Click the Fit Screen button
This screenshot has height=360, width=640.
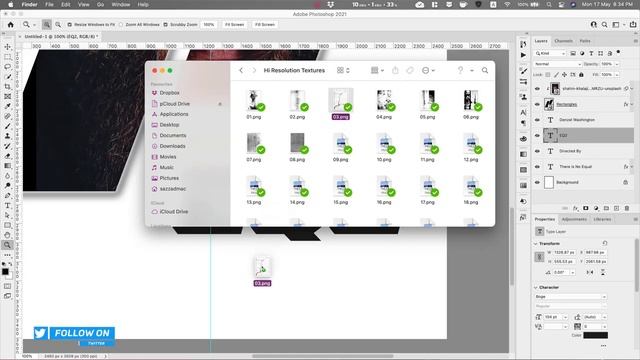234,24
